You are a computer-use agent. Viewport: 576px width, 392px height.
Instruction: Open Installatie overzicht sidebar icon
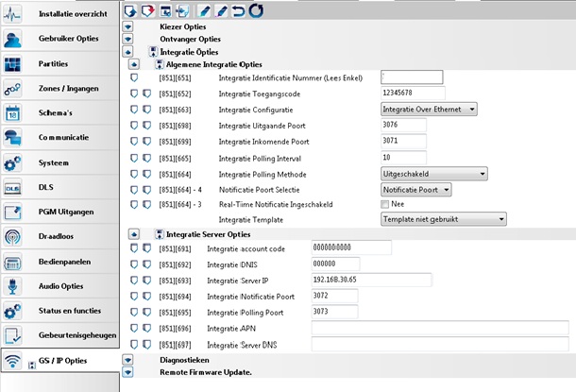(12, 14)
